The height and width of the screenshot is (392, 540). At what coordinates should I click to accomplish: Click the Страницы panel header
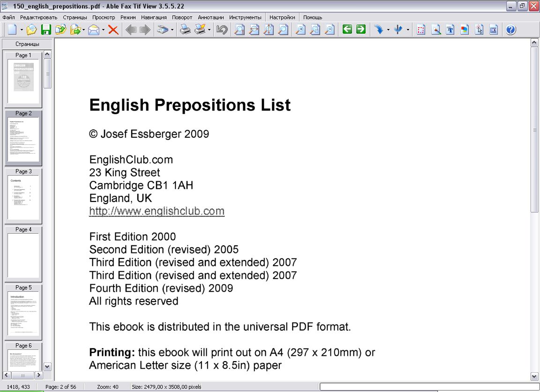(27, 44)
